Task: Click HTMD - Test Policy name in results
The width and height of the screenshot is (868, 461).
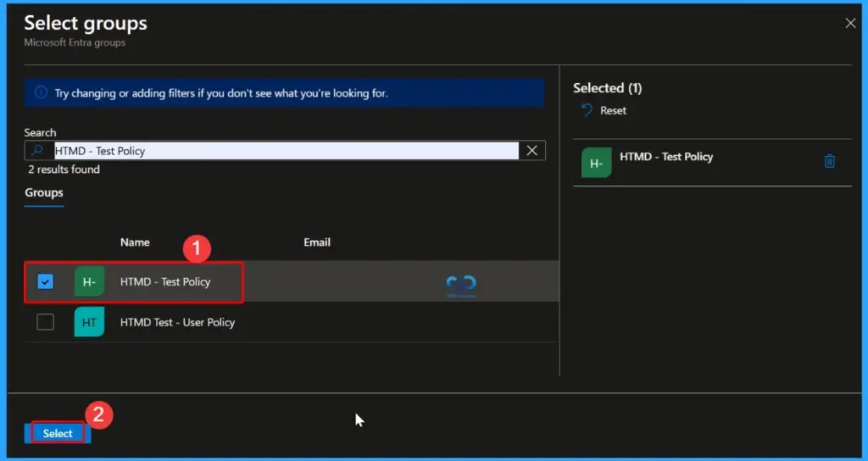Action: coord(165,281)
